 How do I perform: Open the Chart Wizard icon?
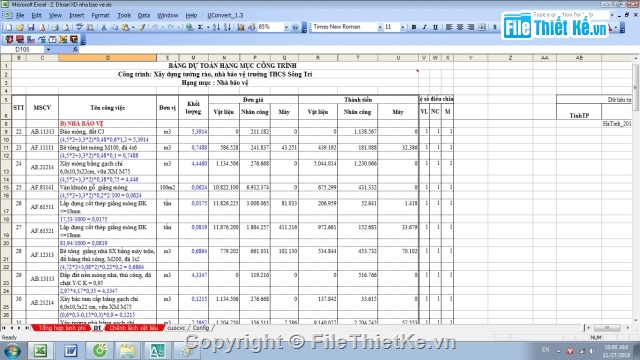click(x=241, y=27)
